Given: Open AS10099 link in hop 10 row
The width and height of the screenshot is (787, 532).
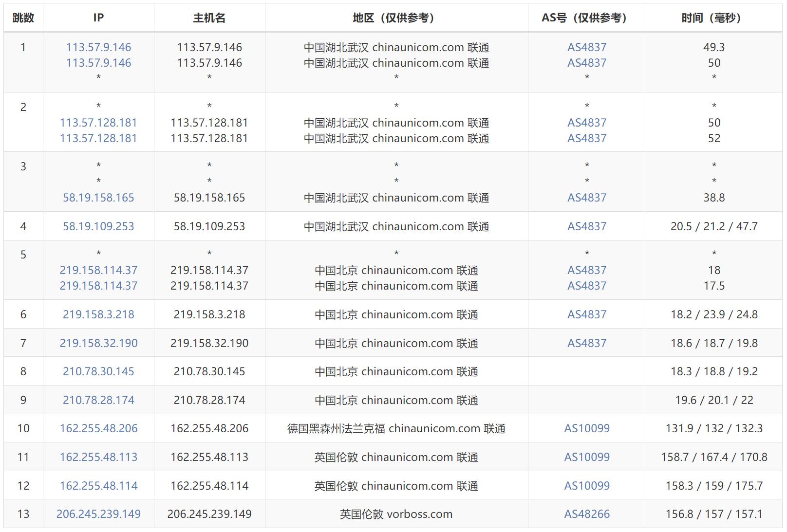Looking at the screenshot, I should 587,428.
